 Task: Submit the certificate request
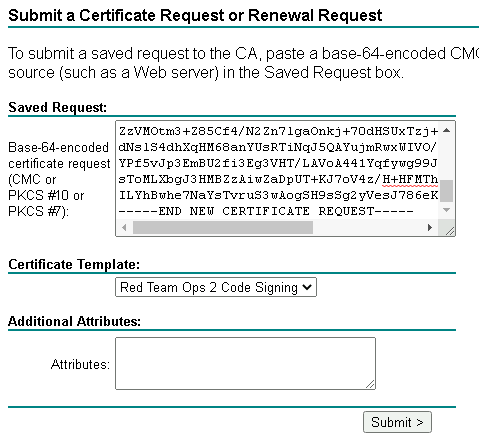click(x=397, y=422)
